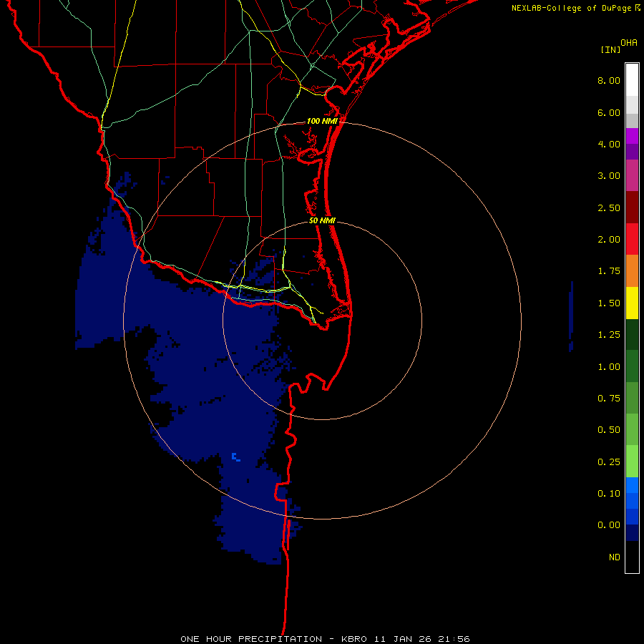The width and height of the screenshot is (644, 644).
Task: Click the 0.25 legend value
Action: click(609, 462)
